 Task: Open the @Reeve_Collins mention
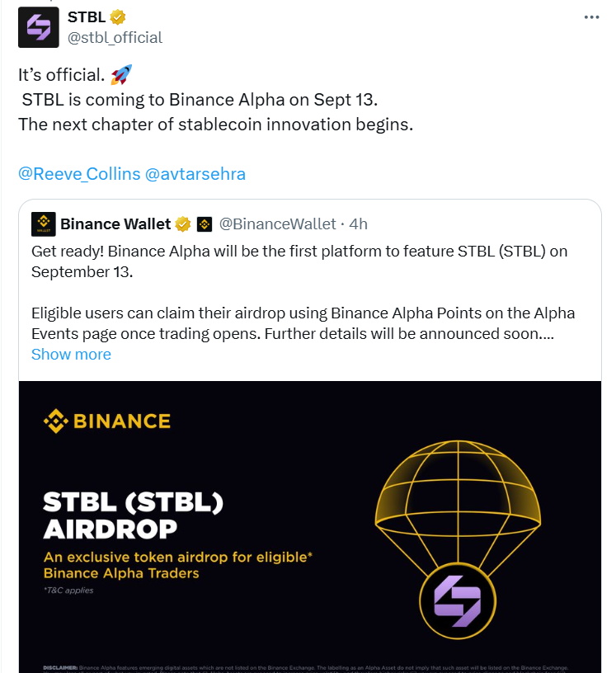click(78, 174)
